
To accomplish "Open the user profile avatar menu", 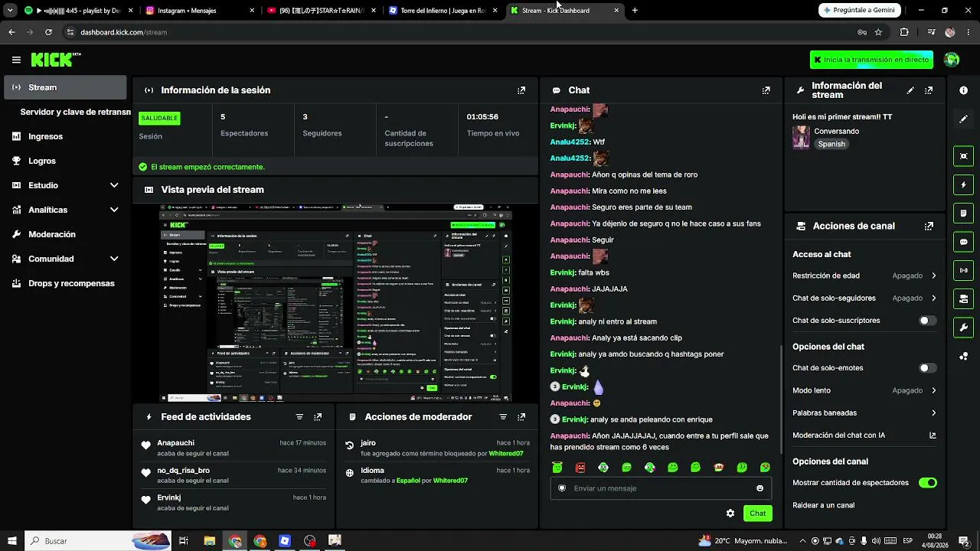I will (x=952, y=60).
